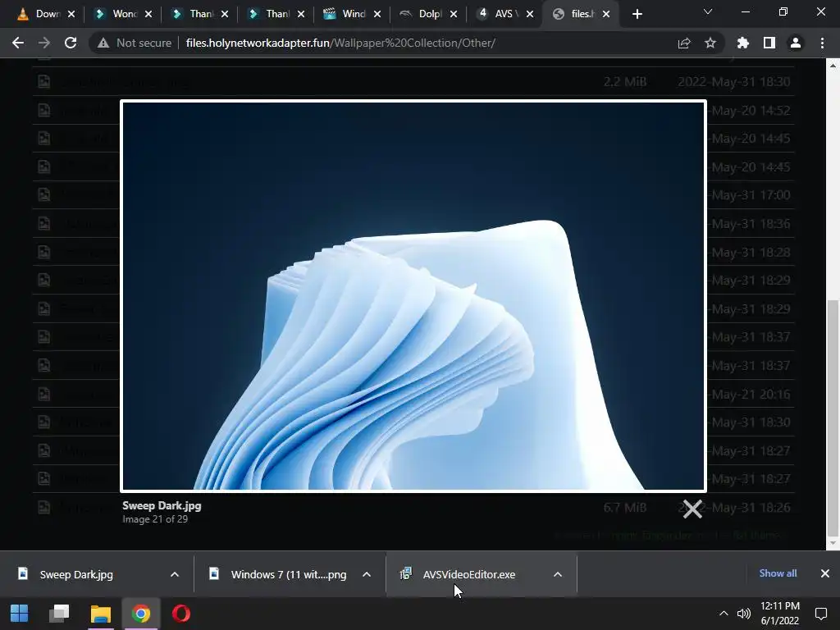Open the Sweep Dark.jpg download

(76, 574)
